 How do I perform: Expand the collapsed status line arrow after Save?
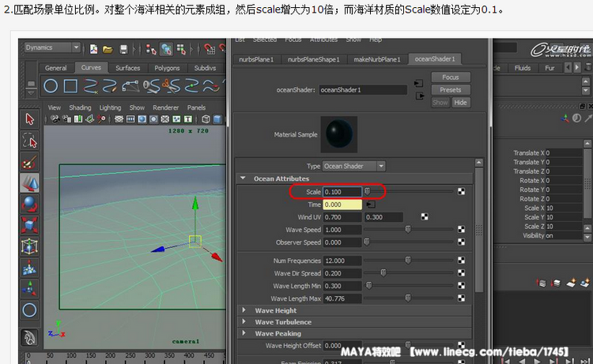click(134, 49)
